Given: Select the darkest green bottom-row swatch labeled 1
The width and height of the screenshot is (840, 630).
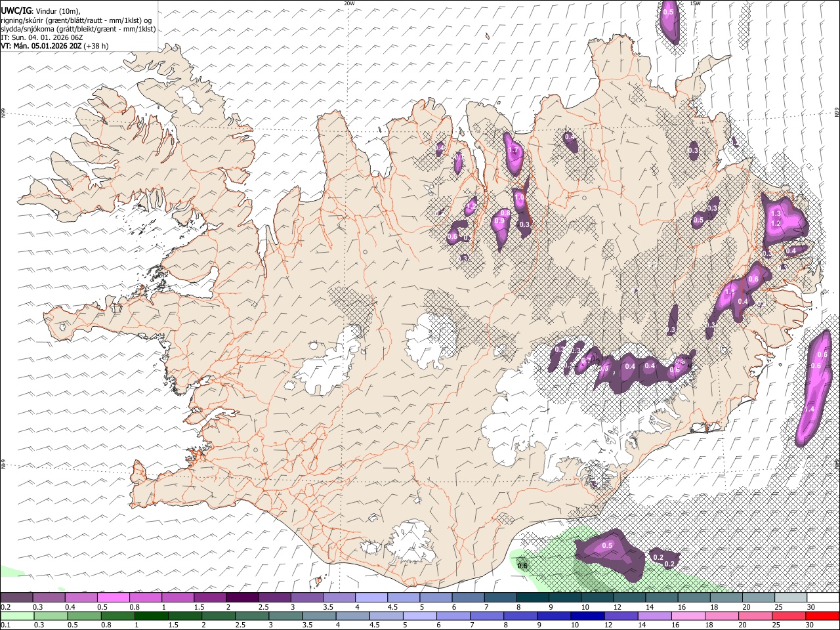Looking at the screenshot, I should [151, 616].
